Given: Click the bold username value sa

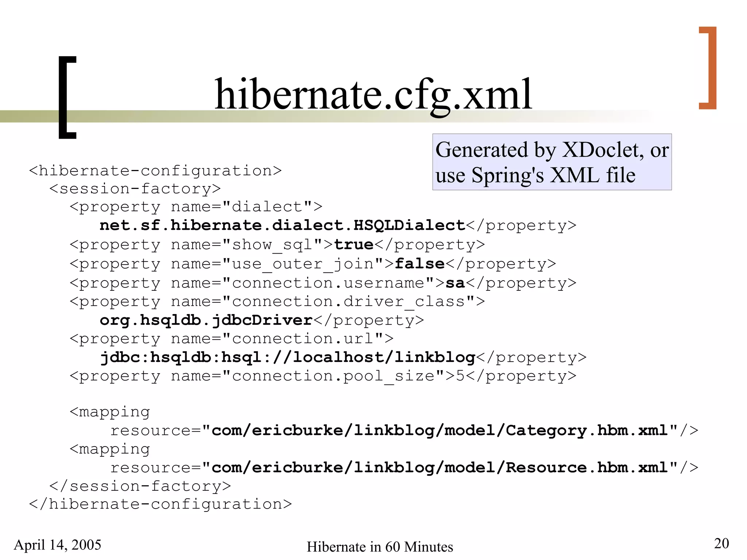Looking at the screenshot, I should coord(455,283).
